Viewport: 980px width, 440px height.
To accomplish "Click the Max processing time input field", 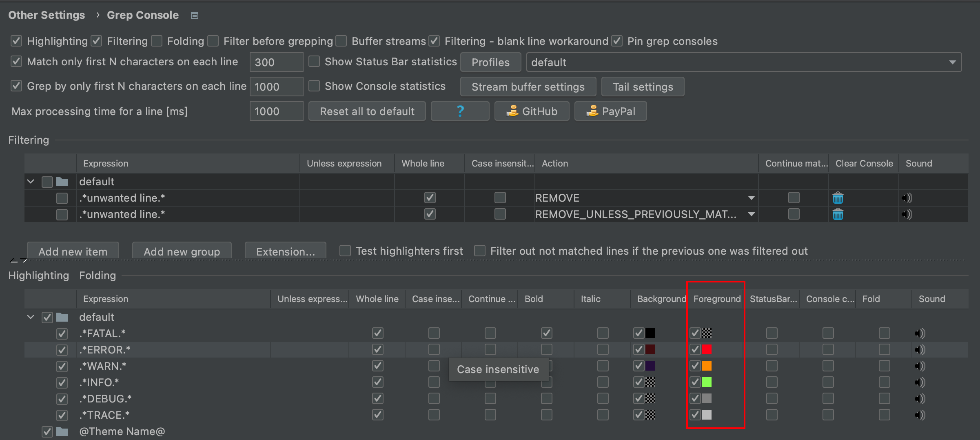I will 276,111.
